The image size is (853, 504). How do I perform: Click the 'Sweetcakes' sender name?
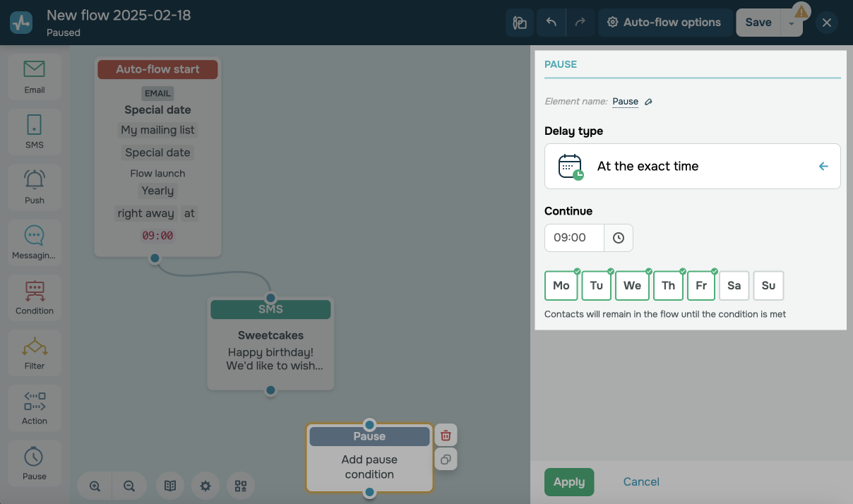pyautogui.click(x=270, y=336)
